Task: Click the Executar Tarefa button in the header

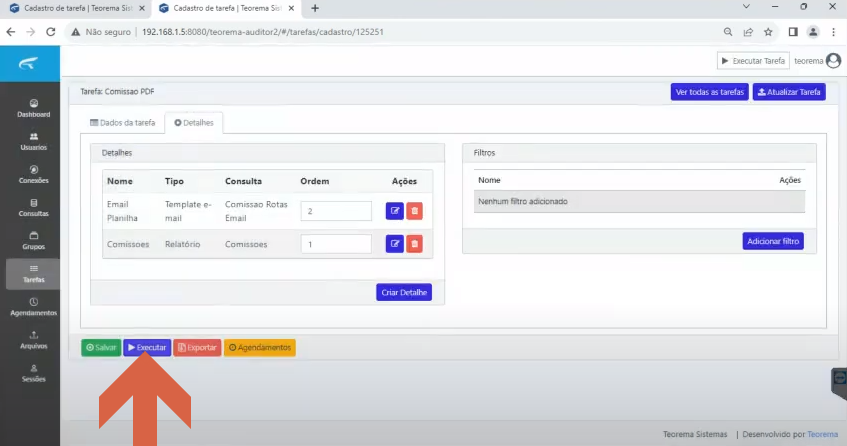Action: [x=753, y=61]
